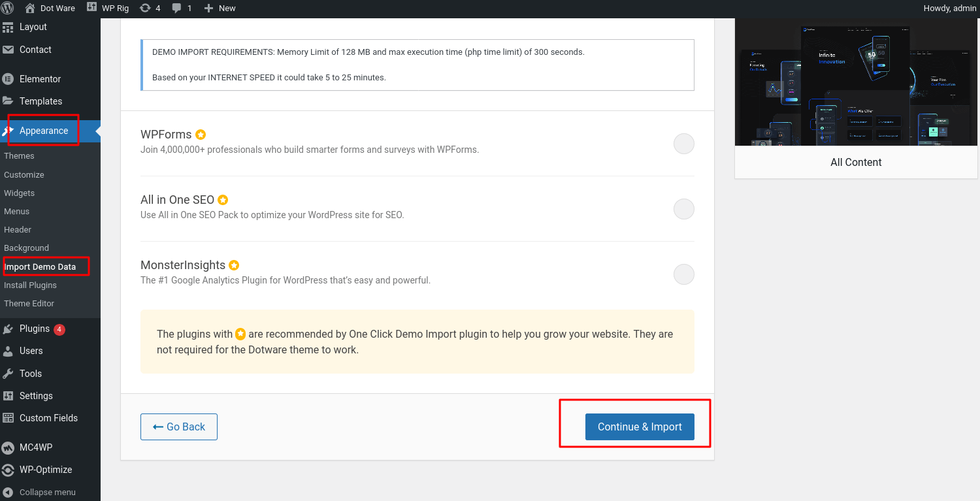Open Header submenu item
The height and width of the screenshot is (501, 980).
click(18, 230)
